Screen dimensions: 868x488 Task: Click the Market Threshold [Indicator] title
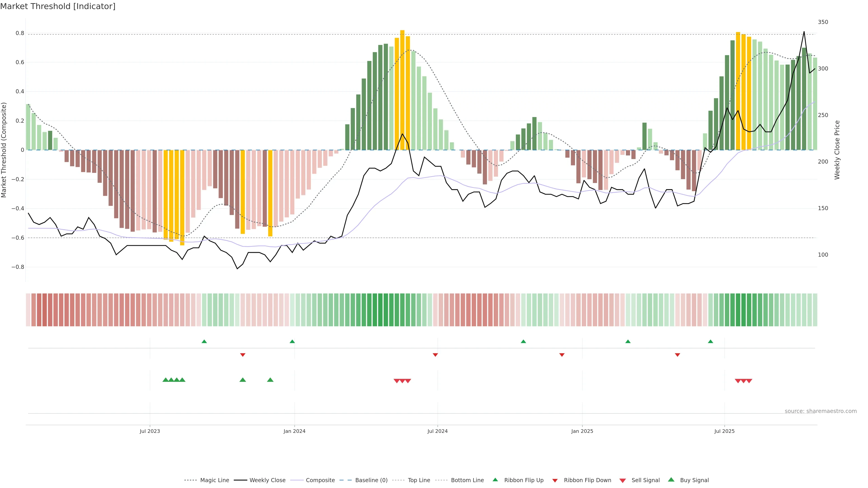pos(58,6)
